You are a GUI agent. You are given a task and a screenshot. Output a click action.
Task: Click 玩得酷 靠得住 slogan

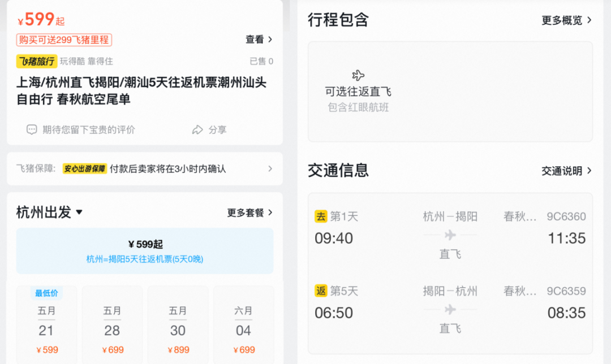coord(86,61)
